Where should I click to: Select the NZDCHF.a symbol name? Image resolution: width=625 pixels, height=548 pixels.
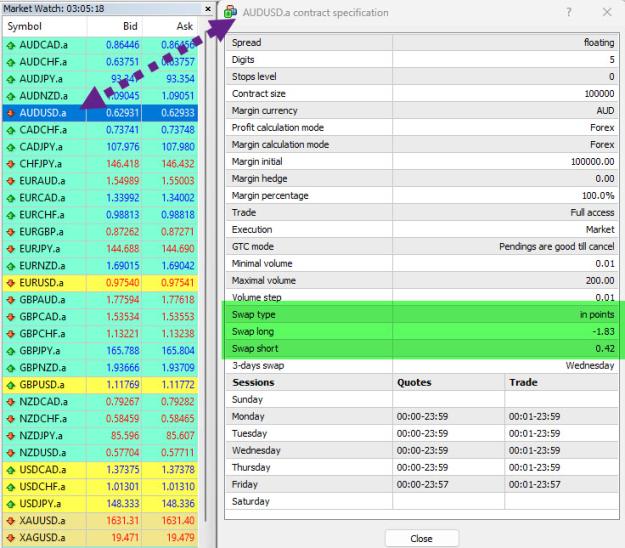[43, 418]
